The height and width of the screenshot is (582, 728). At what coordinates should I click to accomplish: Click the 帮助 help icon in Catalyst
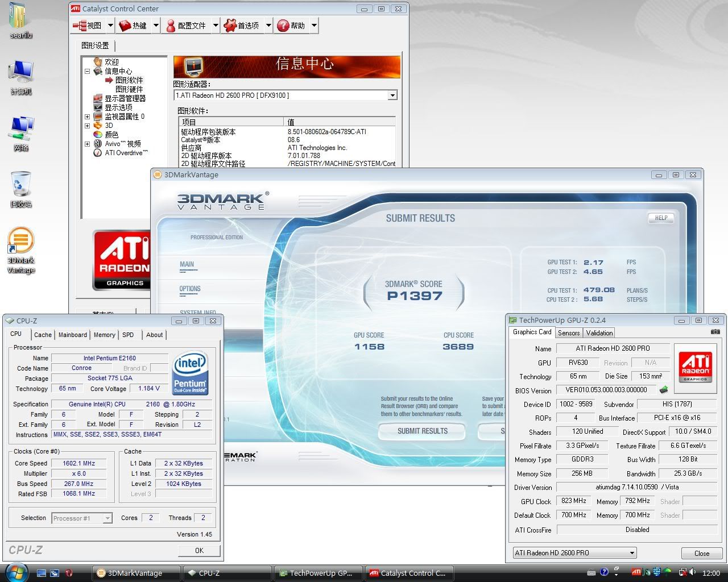283,26
